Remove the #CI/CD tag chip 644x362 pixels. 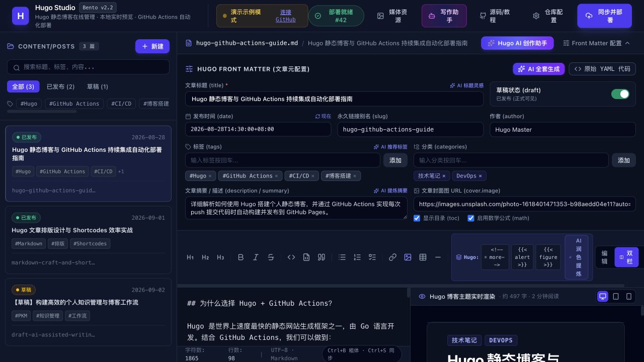pos(312,176)
